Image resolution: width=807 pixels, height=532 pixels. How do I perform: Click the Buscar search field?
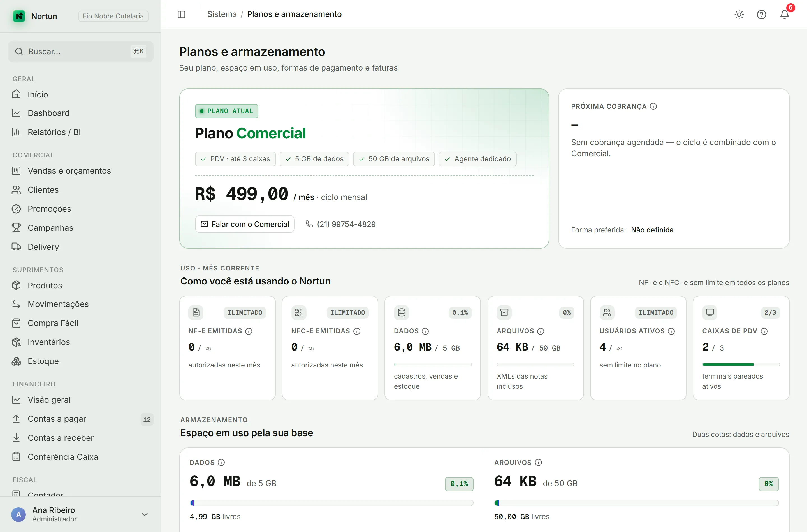81,52
